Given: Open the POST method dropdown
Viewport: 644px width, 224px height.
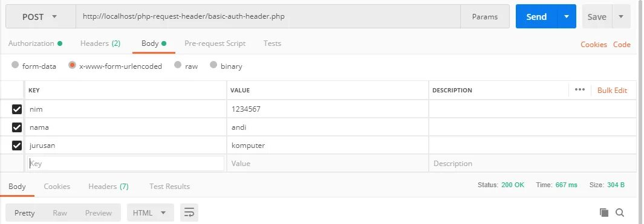Looking at the screenshot, I should [x=41, y=17].
